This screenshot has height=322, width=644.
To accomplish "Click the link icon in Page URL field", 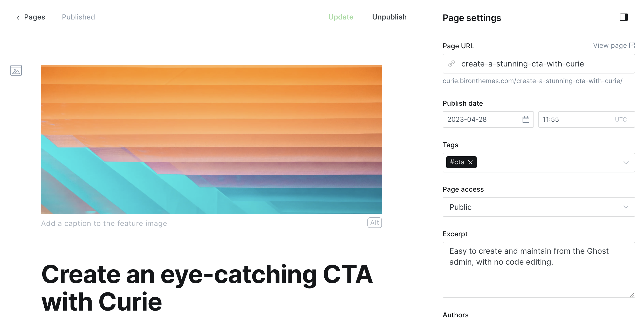I will pyautogui.click(x=452, y=64).
